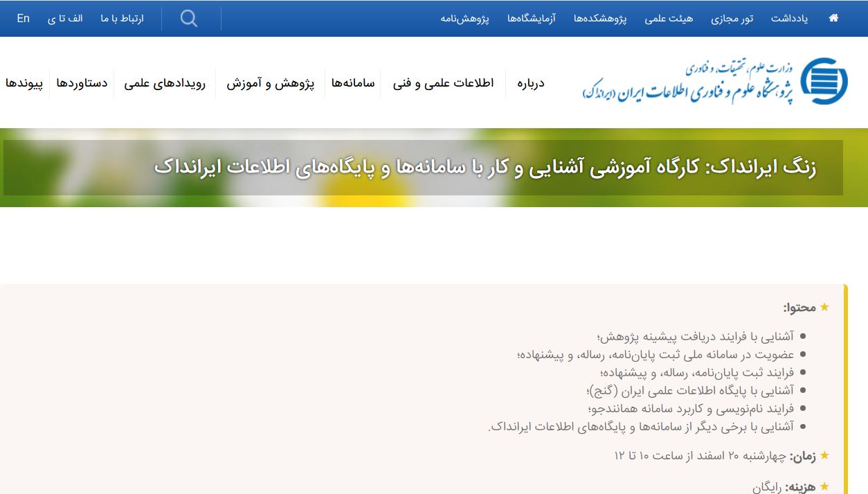Switch language to En

[x=24, y=19]
